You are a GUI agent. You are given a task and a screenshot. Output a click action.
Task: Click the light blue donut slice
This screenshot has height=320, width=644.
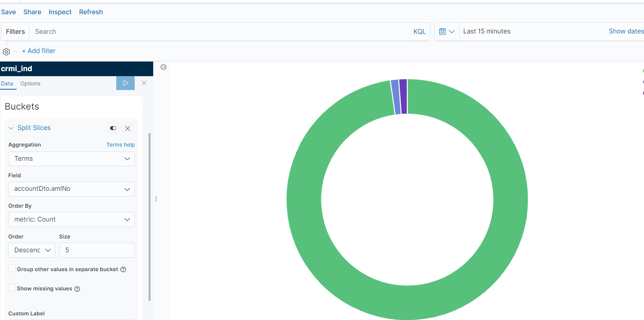click(x=395, y=97)
